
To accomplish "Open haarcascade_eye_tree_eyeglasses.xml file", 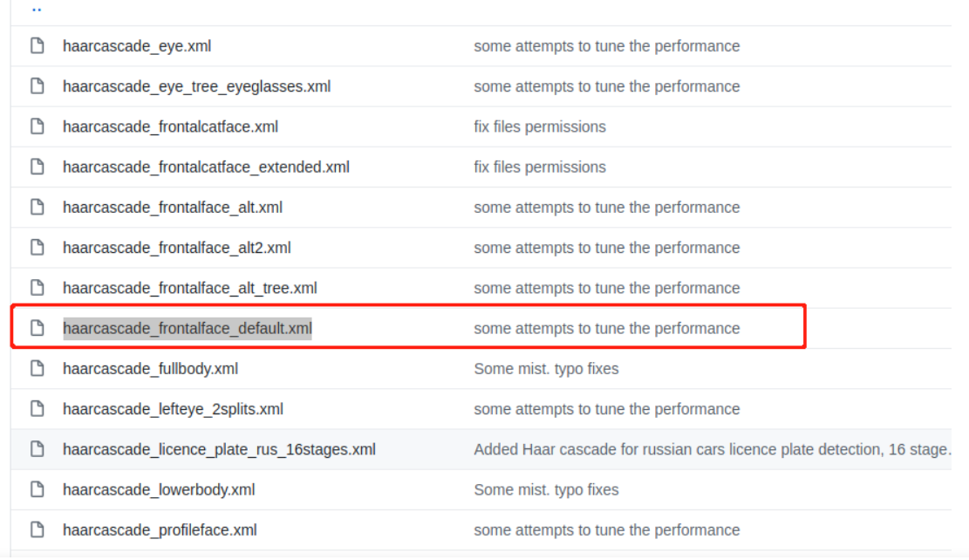I will pos(196,86).
